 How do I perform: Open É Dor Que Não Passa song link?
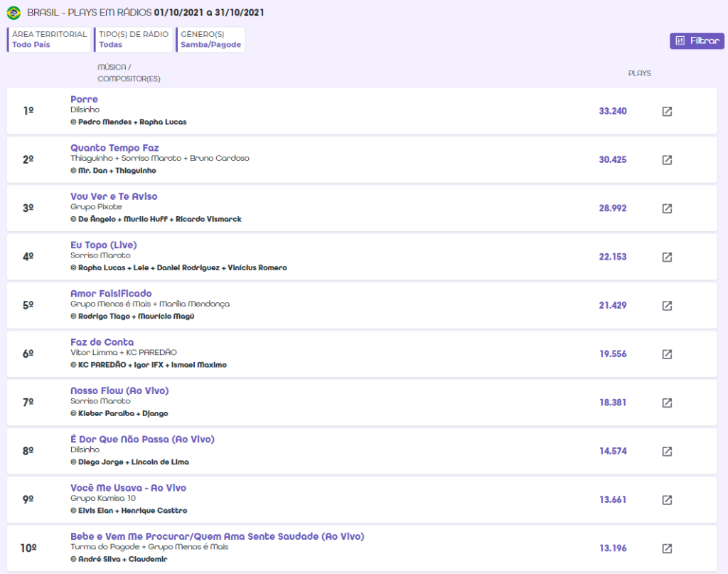click(142, 440)
